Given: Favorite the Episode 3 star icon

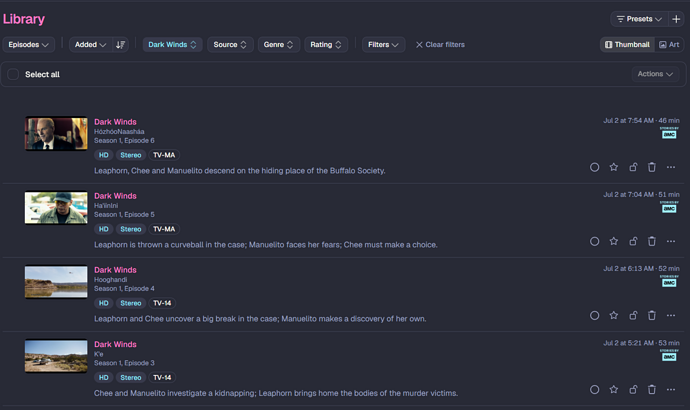Looking at the screenshot, I should pos(613,389).
